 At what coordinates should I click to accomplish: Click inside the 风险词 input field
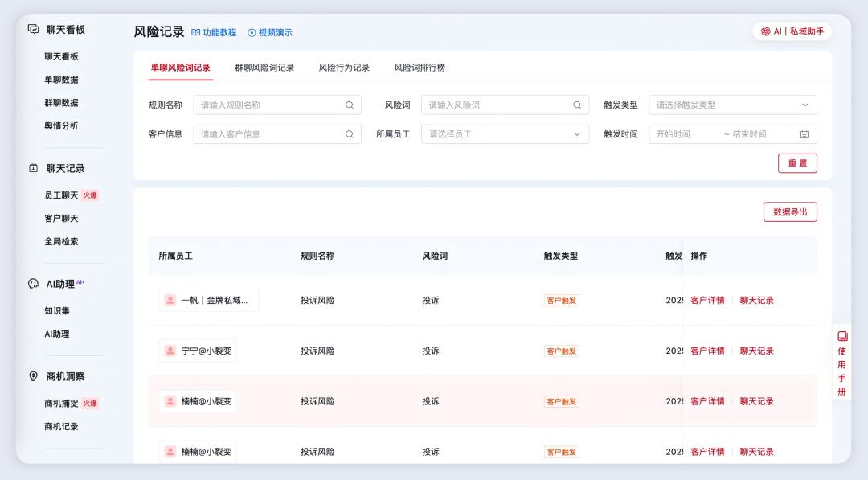point(498,105)
